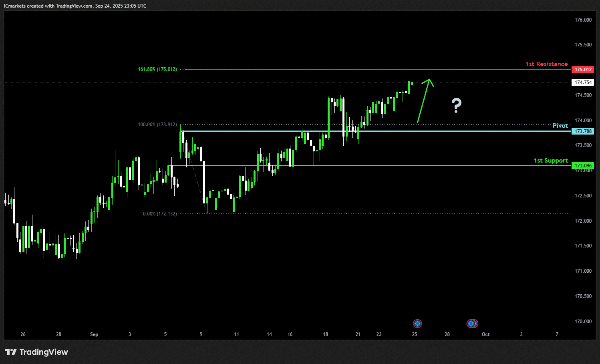Select the 161.80% (175.012) Fibonacci label
Viewport: 600px width, 364px height.
pos(157,69)
